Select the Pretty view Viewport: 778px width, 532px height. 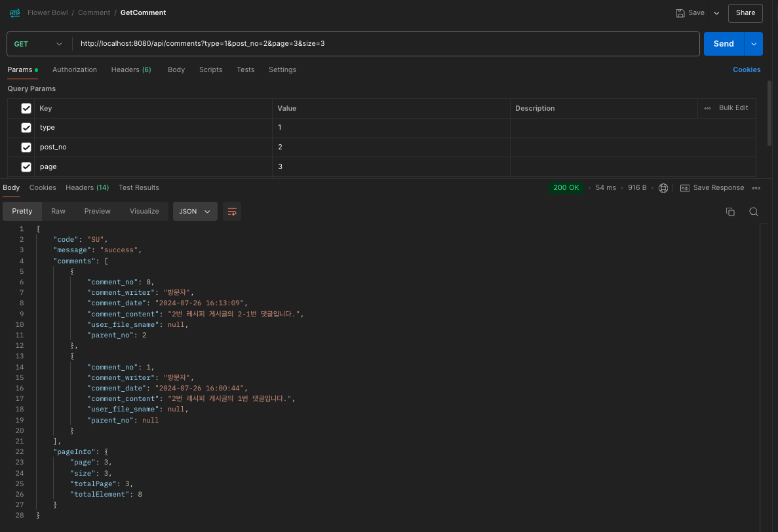click(x=22, y=211)
